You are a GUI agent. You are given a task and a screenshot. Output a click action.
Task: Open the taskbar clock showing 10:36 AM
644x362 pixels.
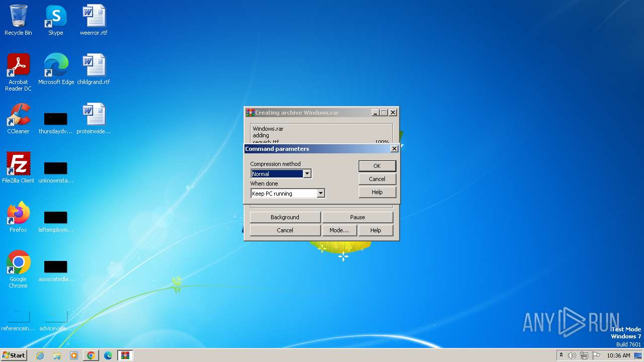[618, 355]
